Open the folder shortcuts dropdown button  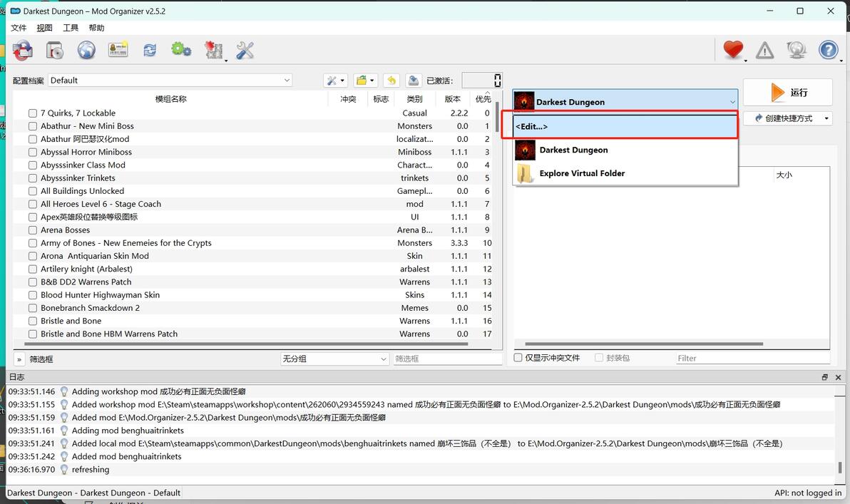pyautogui.click(x=365, y=81)
